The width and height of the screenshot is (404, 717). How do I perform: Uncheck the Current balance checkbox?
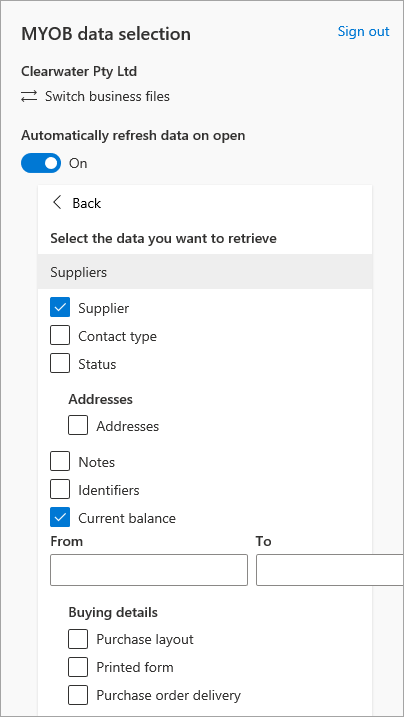point(60,518)
